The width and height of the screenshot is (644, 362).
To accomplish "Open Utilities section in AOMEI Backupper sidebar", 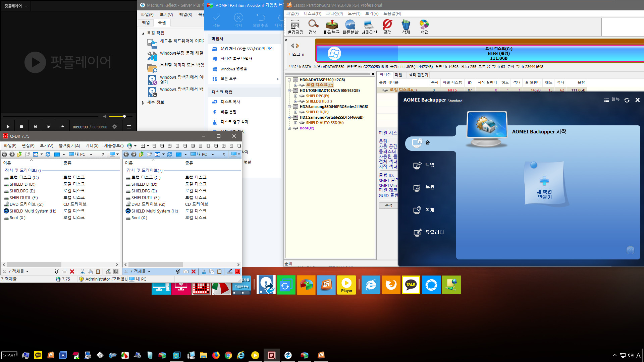I will (x=429, y=232).
